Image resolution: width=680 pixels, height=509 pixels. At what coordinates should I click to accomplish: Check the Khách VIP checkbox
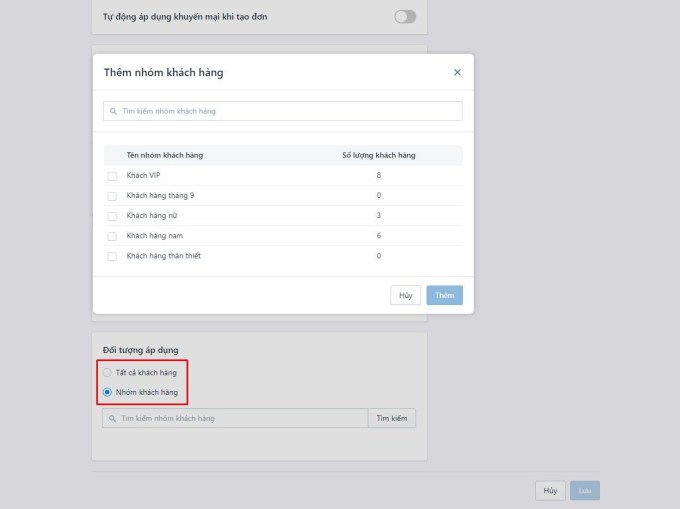pyautogui.click(x=112, y=176)
